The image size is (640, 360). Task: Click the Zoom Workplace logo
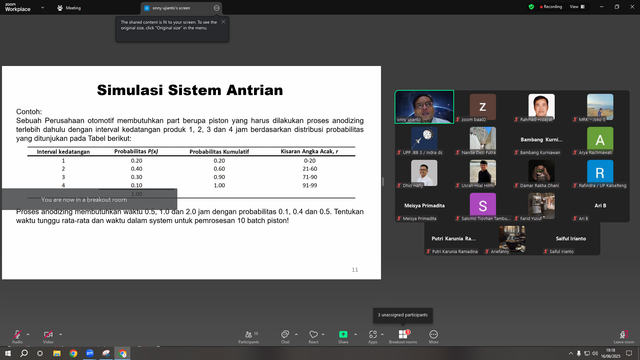[18, 7]
